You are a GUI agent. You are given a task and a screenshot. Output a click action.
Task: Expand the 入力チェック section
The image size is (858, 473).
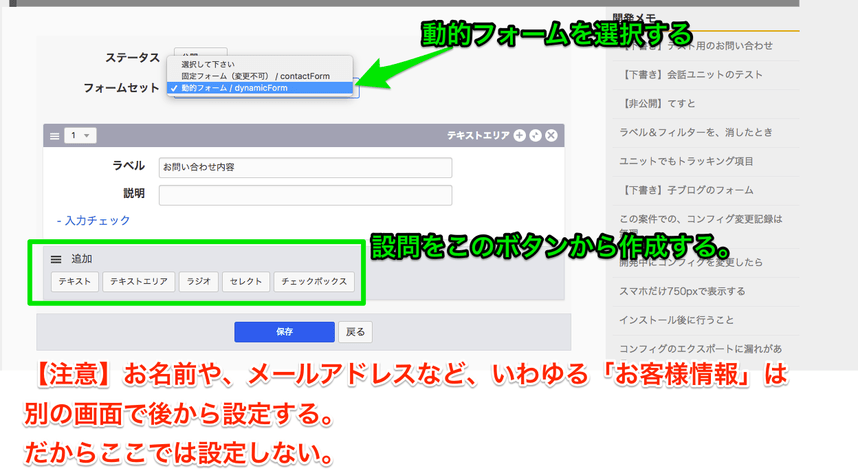click(x=93, y=220)
